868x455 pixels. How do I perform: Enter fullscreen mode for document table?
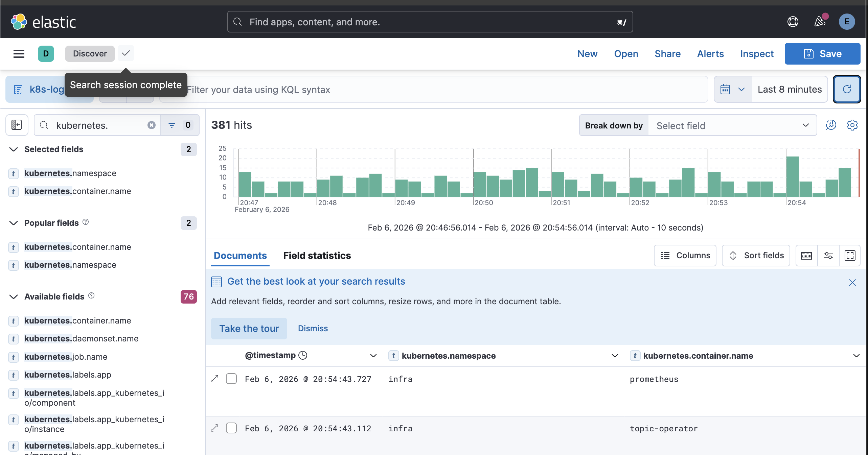pos(850,256)
